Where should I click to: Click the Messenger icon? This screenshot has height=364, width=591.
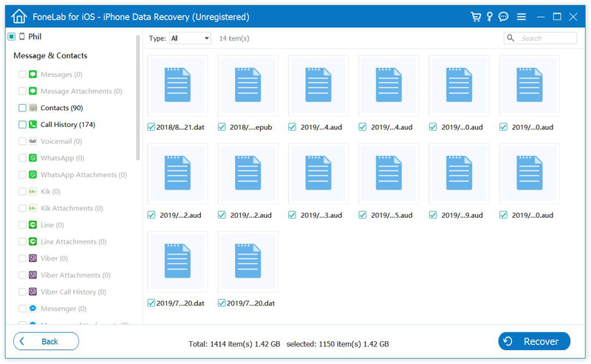point(33,308)
